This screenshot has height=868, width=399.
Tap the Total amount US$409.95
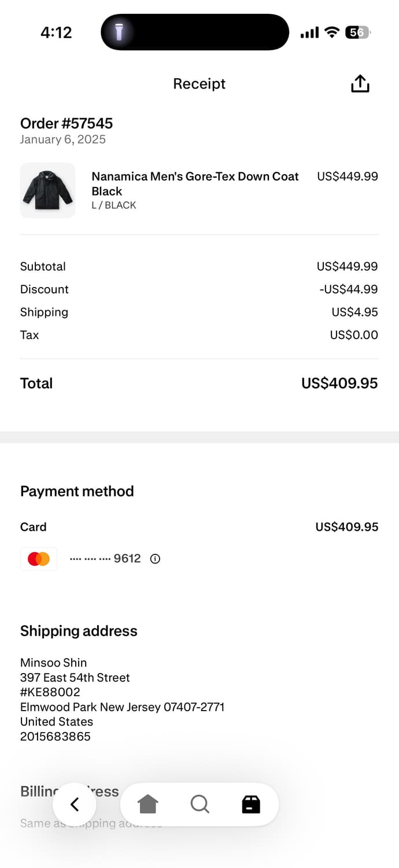pos(339,383)
